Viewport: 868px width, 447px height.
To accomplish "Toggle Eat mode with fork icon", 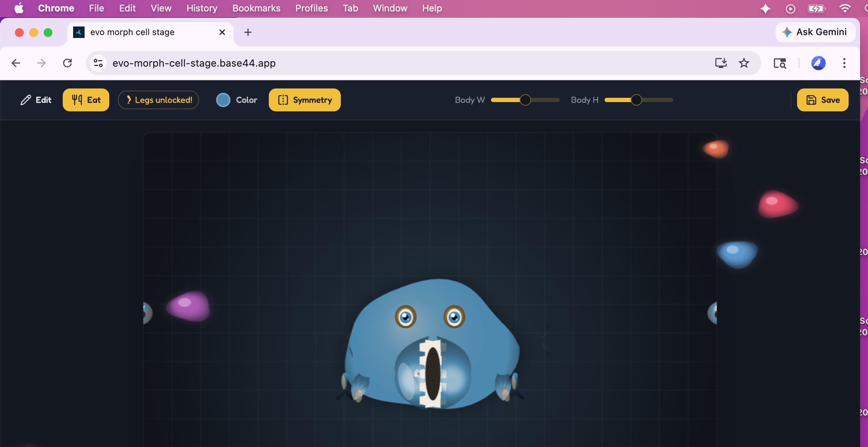I will click(x=86, y=100).
